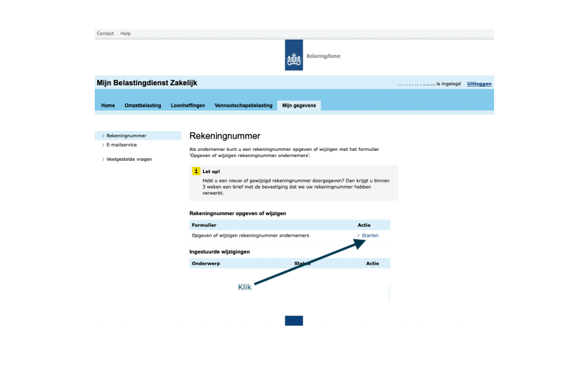Viewport: 588px width, 371px height.
Task: Click the 'Rekeningnummer opgeven of wijzigen' heading
Action: coord(238,213)
